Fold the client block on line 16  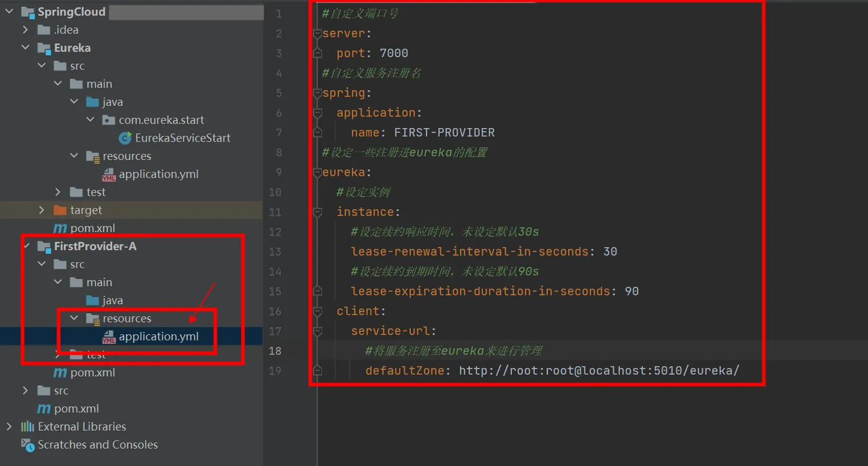point(317,311)
